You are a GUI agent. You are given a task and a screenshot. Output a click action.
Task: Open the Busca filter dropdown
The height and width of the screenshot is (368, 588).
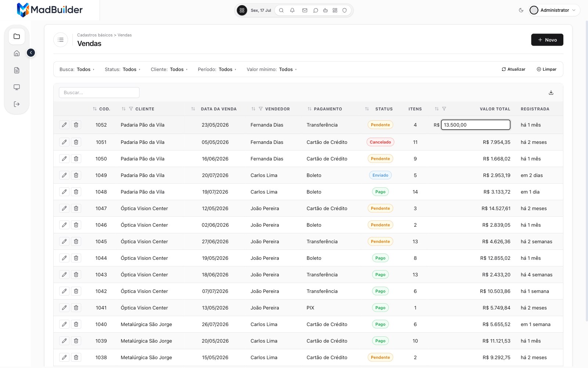77,69
